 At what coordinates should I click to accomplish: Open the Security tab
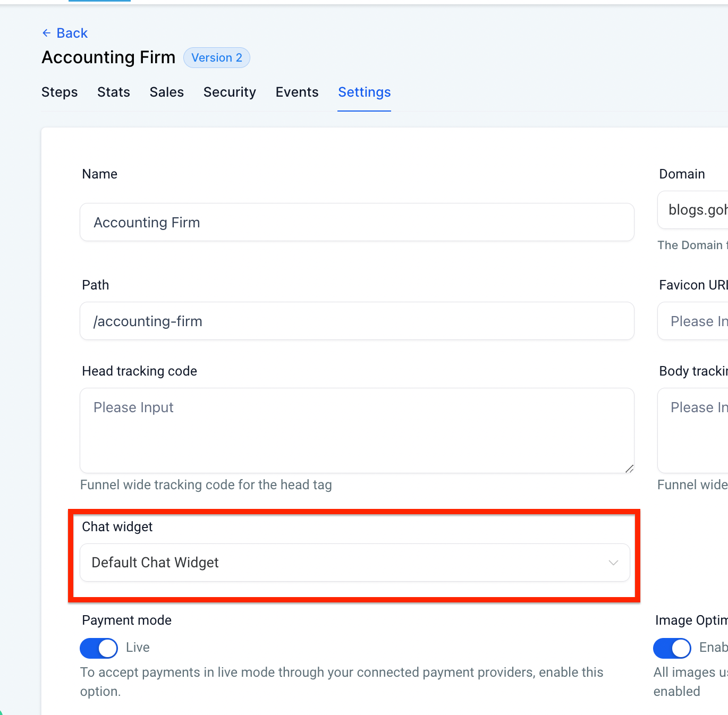click(x=230, y=92)
